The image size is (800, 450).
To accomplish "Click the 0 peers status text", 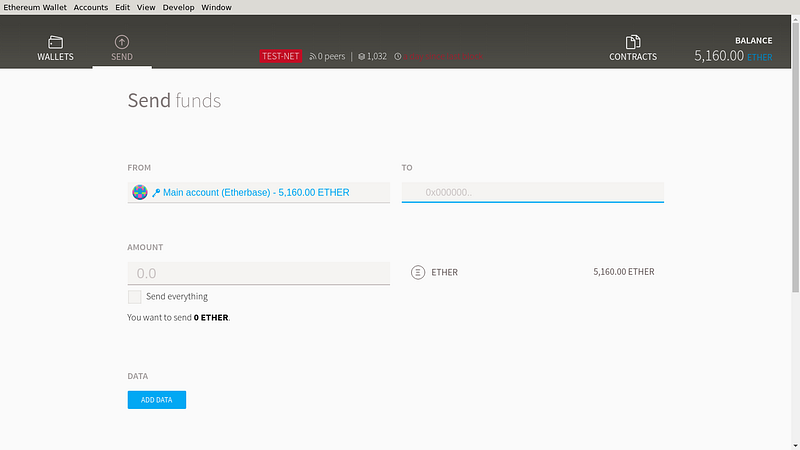I will point(331,56).
